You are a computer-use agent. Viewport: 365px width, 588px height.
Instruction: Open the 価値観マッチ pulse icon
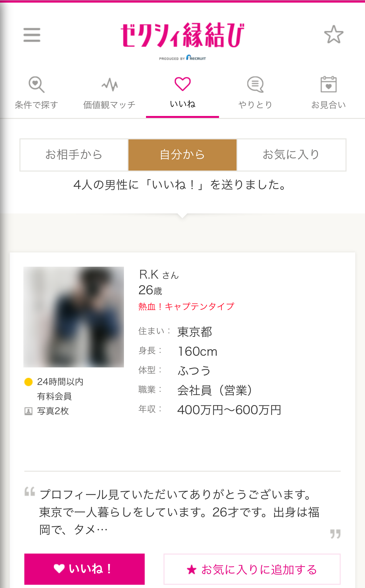pyautogui.click(x=109, y=84)
